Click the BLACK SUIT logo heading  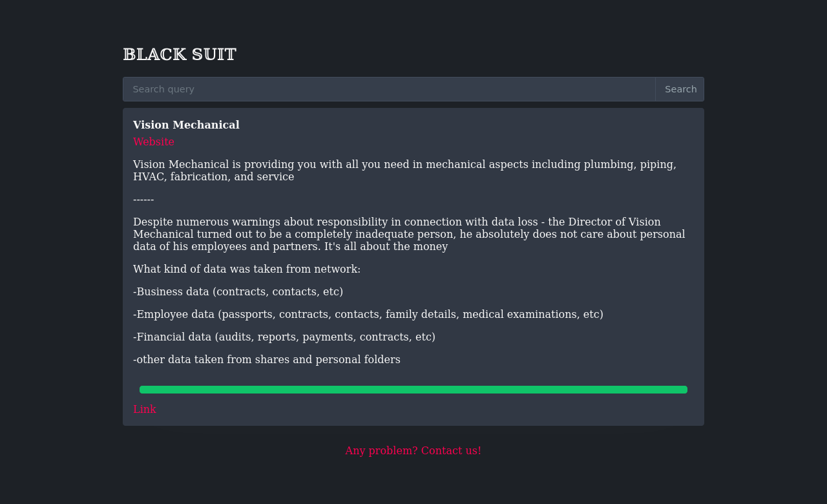[180, 55]
